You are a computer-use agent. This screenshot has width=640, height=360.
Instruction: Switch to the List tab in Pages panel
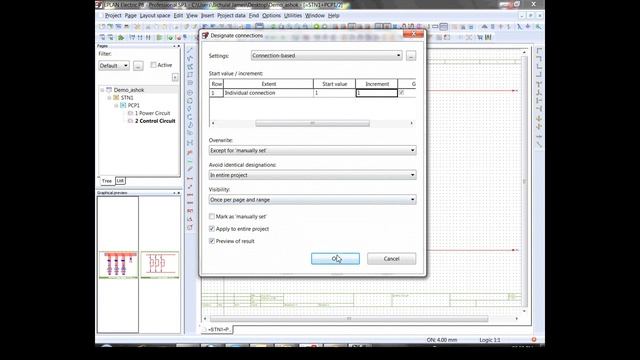[x=120, y=180]
